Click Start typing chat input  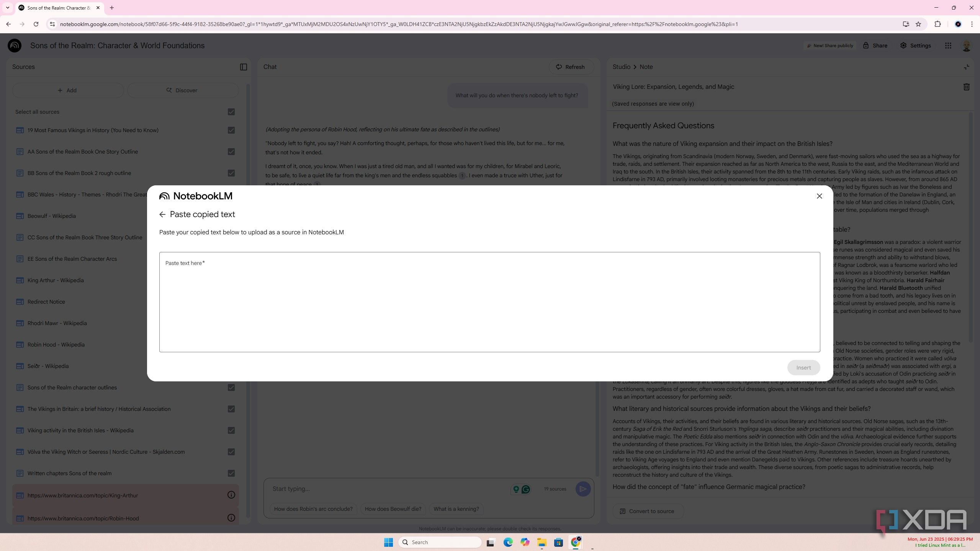coord(387,489)
